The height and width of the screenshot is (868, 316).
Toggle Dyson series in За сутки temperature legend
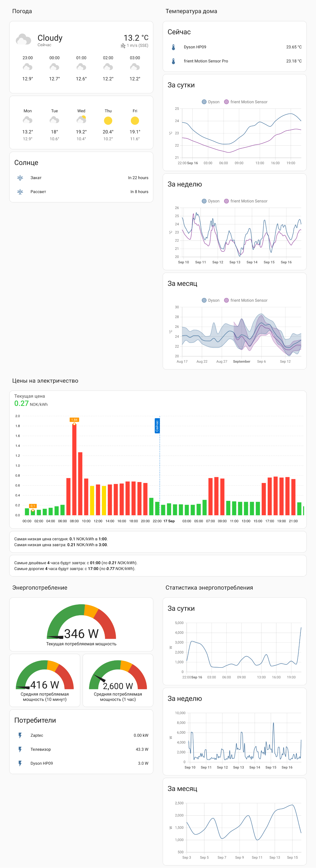coord(211,102)
